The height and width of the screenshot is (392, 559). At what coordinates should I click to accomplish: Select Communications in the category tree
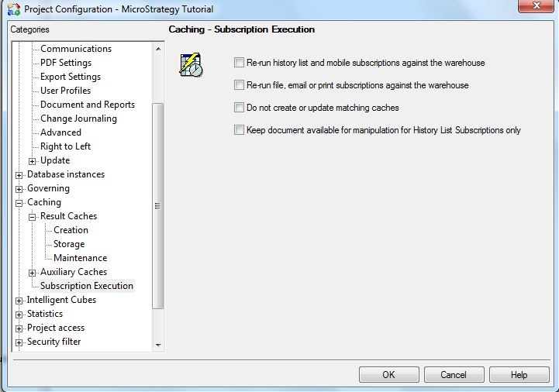(x=76, y=49)
